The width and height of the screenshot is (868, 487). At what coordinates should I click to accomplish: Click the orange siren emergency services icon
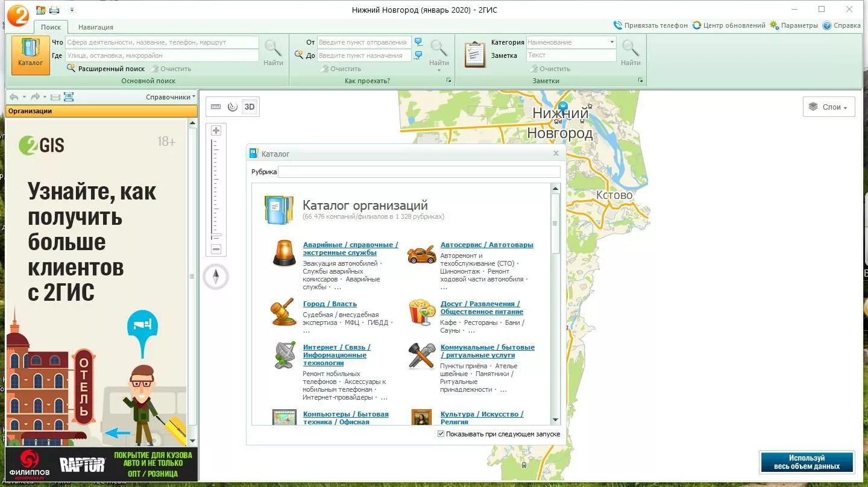(284, 252)
